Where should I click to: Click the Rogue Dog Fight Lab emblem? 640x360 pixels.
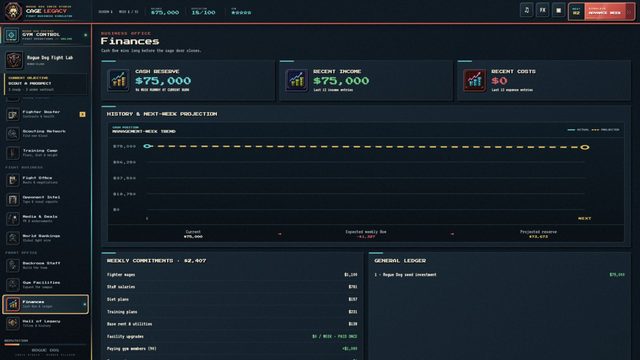[x=14, y=60]
